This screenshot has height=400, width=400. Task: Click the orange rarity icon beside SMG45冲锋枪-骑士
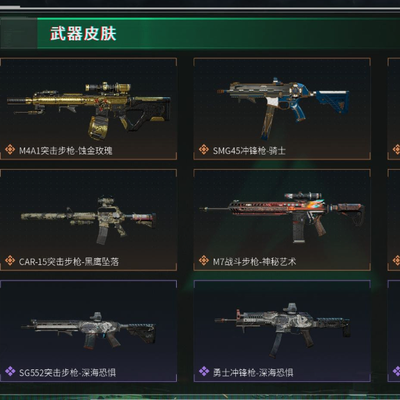[x=204, y=149]
